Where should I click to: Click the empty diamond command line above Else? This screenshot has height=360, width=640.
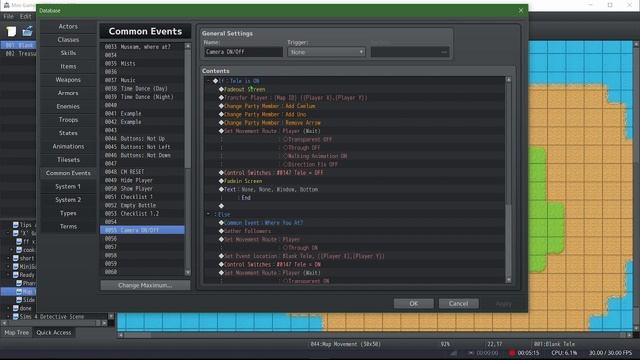[221, 206]
